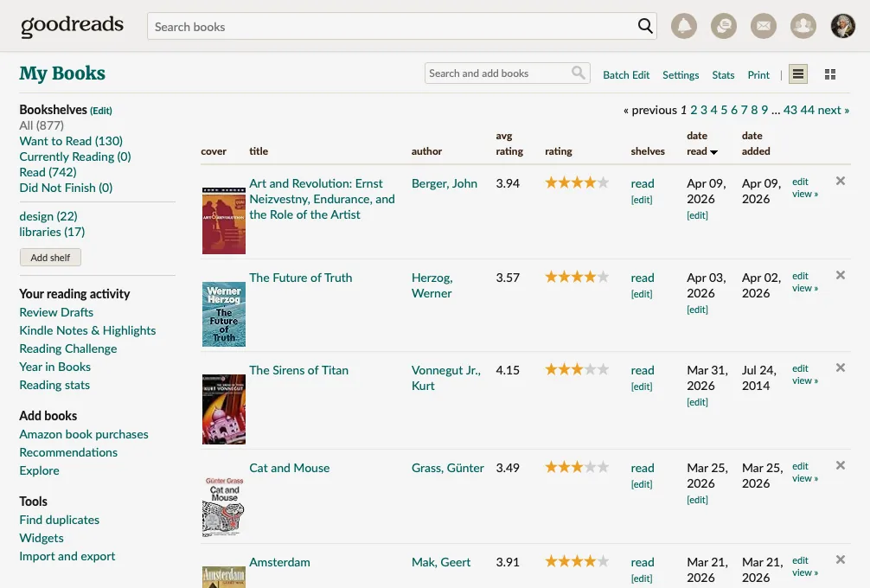Open Amazon book purchases
The width and height of the screenshot is (870, 588).
tap(84, 434)
